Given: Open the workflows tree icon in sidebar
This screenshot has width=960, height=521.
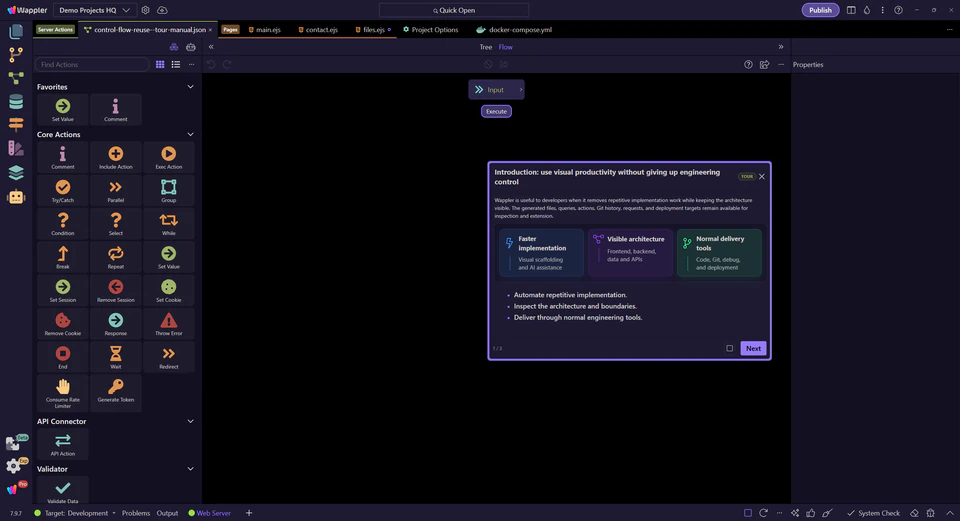Looking at the screenshot, I should pos(16,78).
